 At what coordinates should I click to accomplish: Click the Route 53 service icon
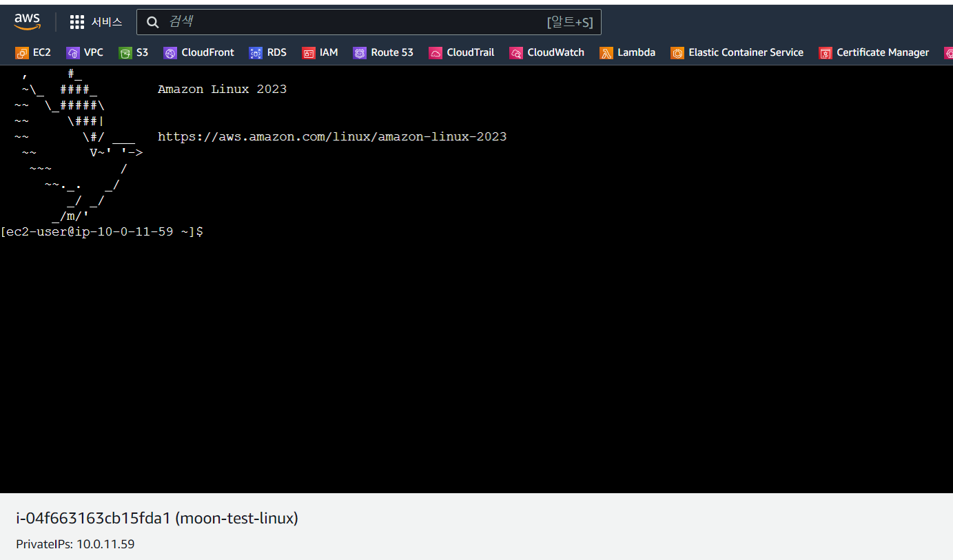tap(360, 52)
